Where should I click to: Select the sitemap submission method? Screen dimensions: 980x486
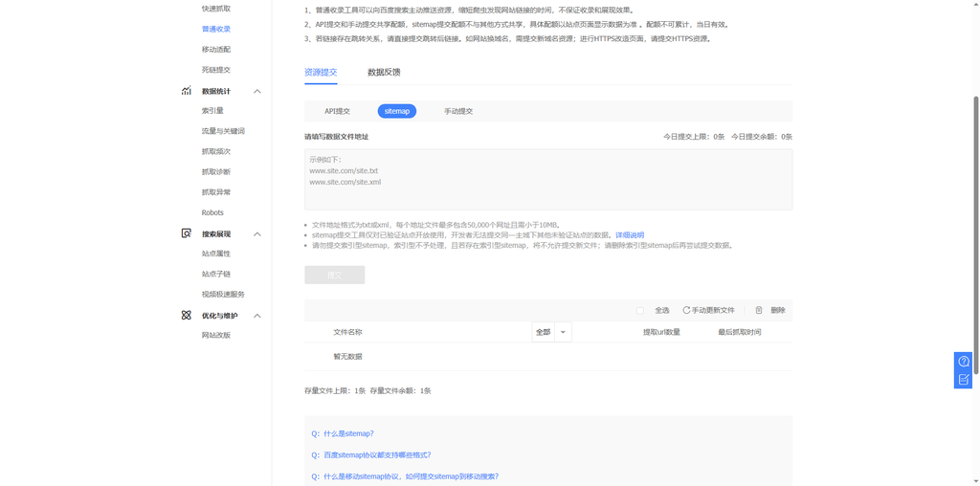tap(397, 111)
